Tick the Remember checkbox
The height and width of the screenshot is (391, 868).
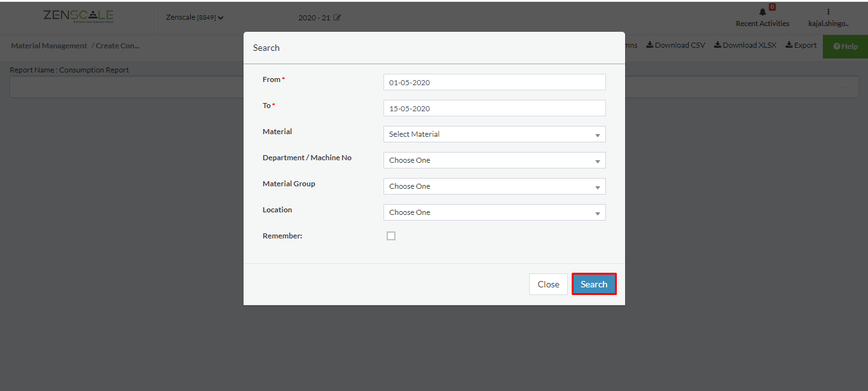tap(391, 236)
